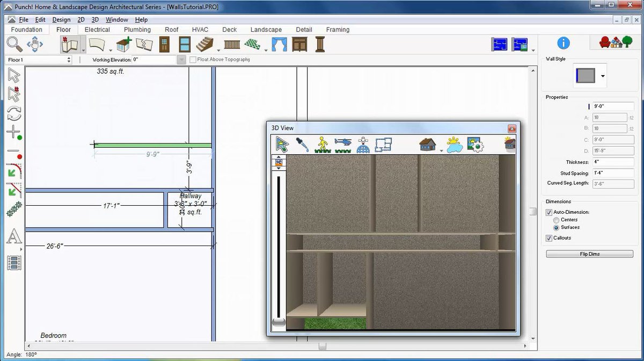Select the Curved Wall tool

tap(97, 44)
